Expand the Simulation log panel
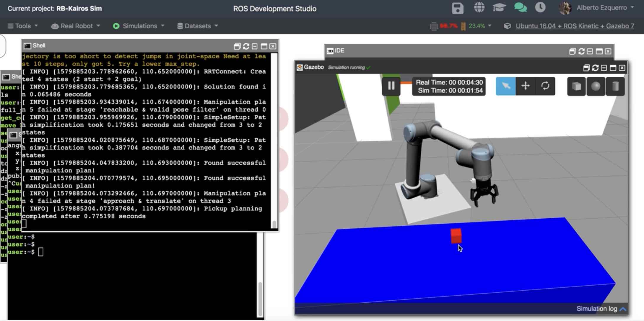The image size is (644, 321). coord(601,309)
